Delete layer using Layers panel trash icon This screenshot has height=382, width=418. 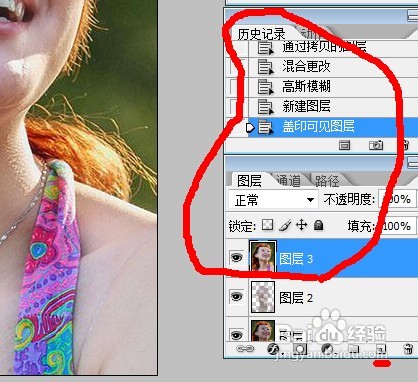408,349
